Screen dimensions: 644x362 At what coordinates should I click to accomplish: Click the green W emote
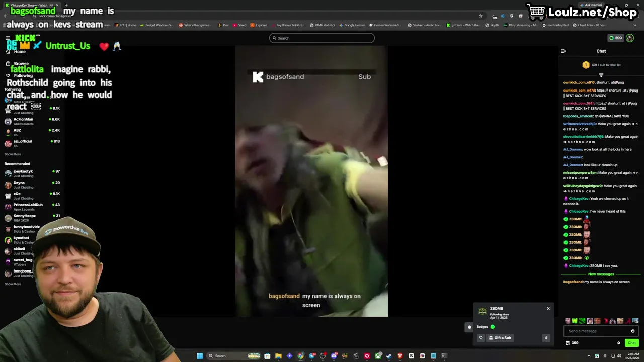click(x=575, y=321)
